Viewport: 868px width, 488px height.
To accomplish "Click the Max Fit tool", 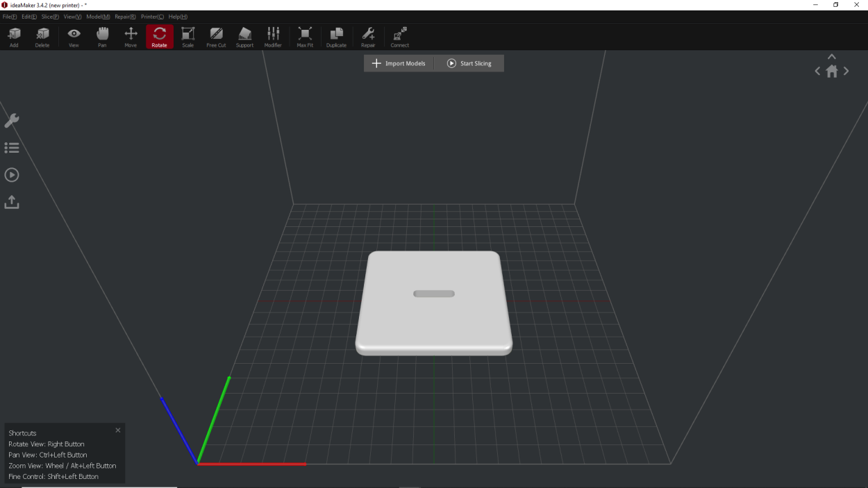I will click(x=305, y=37).
